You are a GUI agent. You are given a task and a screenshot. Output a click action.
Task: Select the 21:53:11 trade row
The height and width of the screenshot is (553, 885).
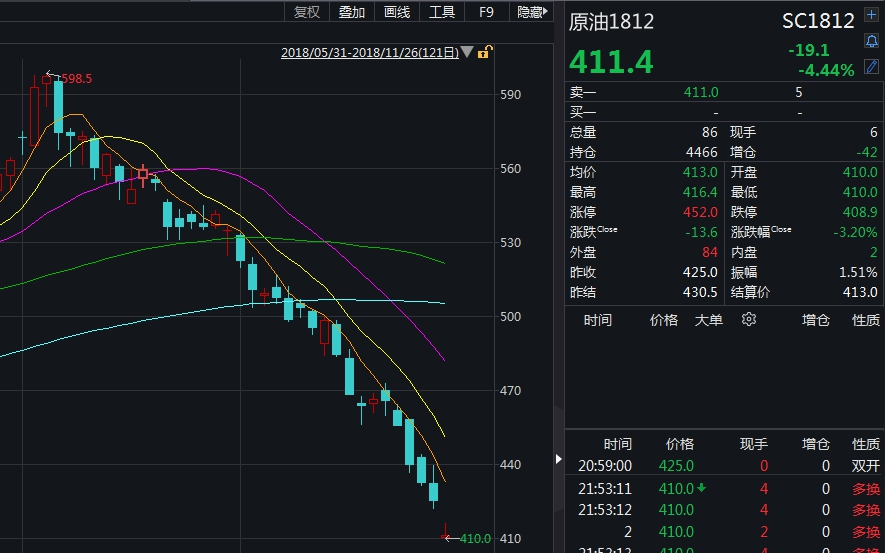pyautogui.click(x=725, y=488)
